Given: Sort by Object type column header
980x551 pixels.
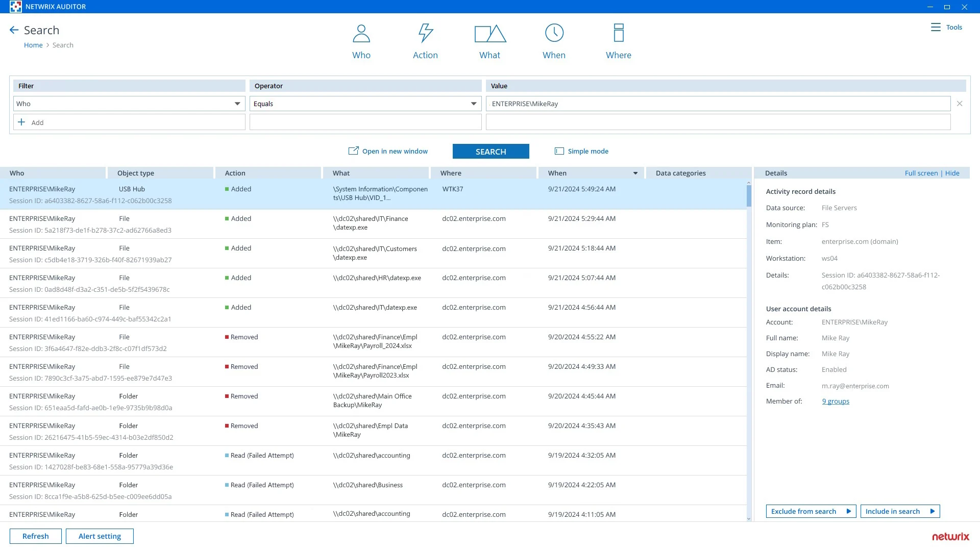Looking at the screenshot, I should (161, 173).
